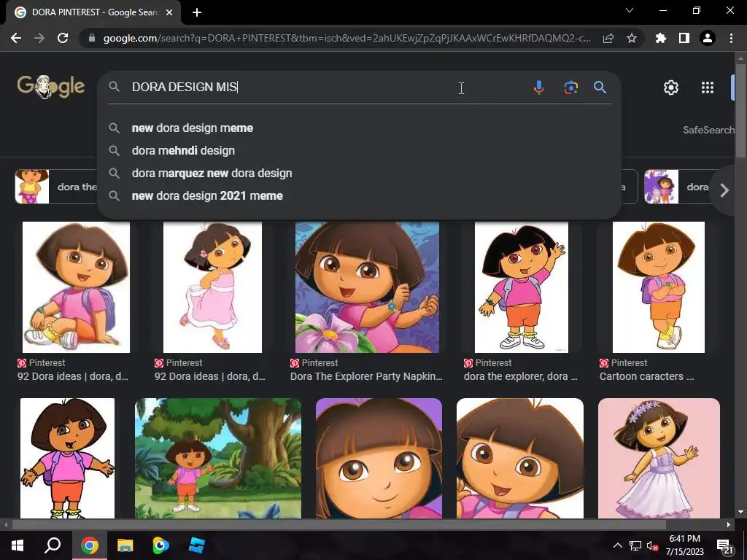Open 'Cartoon caracters ...' link
The width and height of the screenshot is (747, 560).
click(646, 376)
